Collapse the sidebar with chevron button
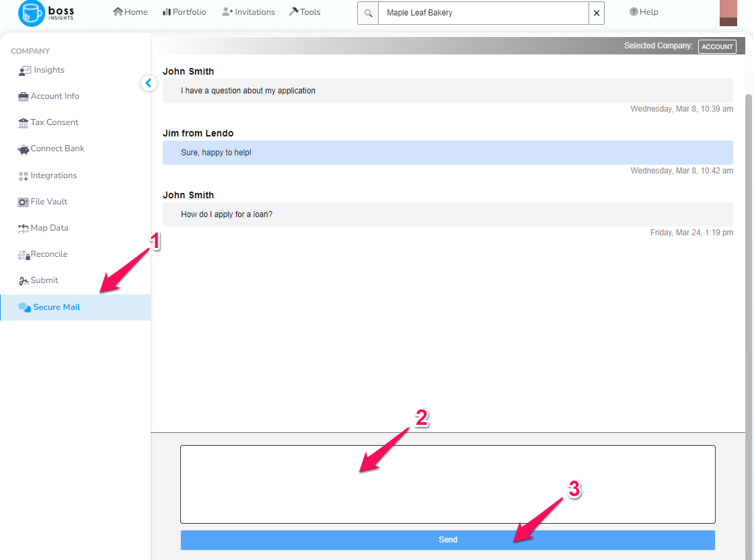This screenshot has width=754, height=560. (149, 83)
